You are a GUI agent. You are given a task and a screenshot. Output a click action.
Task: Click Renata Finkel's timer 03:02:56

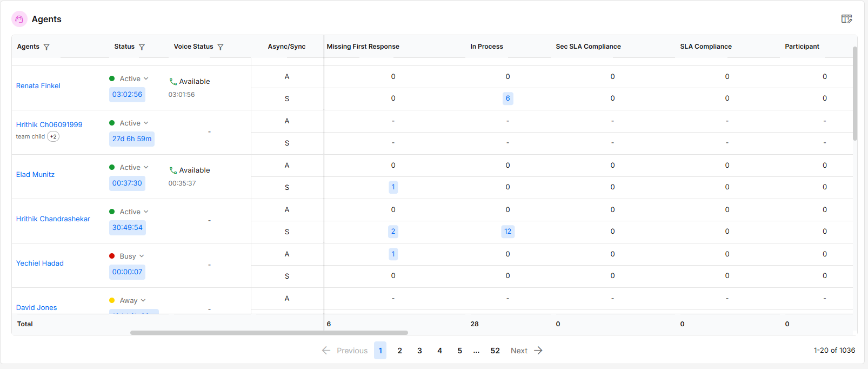[x=127, y=95]
